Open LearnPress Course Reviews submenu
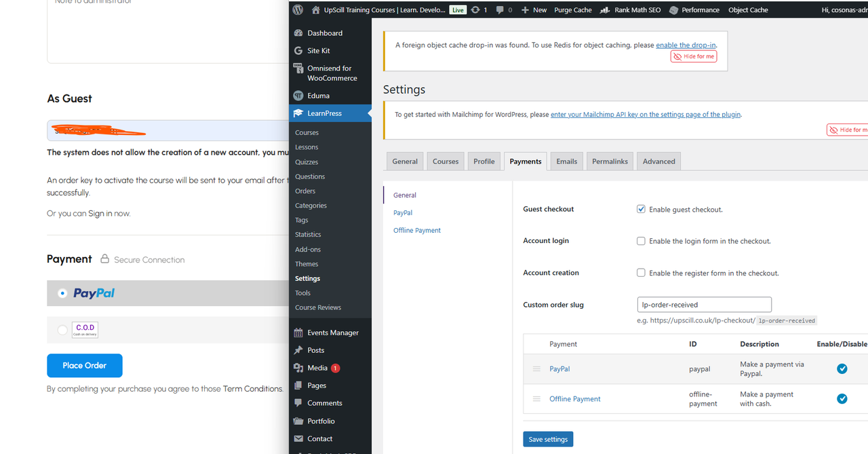This screenshot has height=454, width=868. point(318,307)
